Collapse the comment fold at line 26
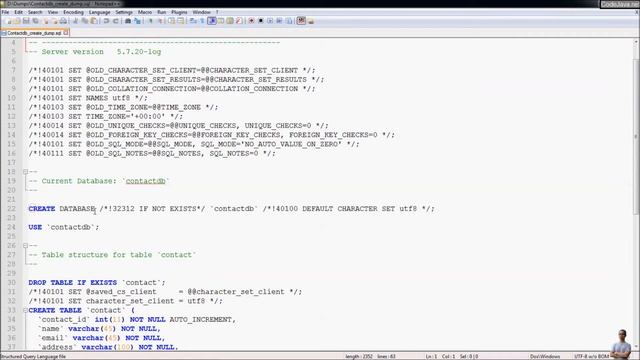 pyautogui.click(x=25, y=246)
